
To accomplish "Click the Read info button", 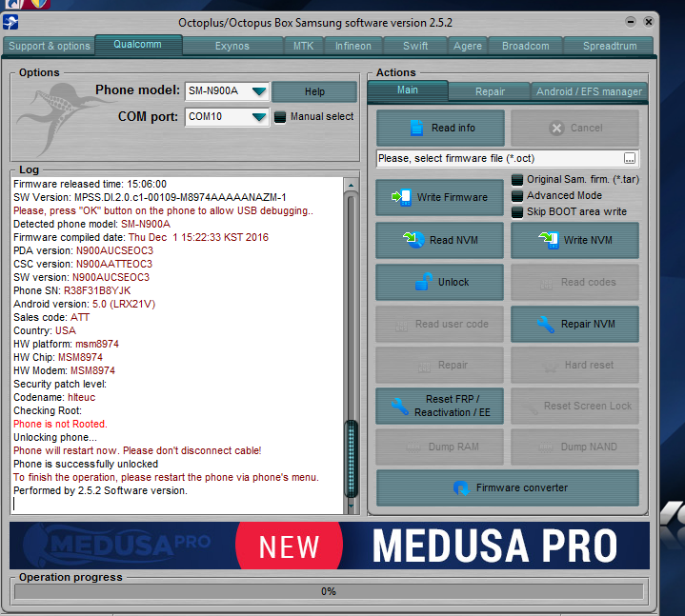I will pyautogui.click(x=440, y=128).
